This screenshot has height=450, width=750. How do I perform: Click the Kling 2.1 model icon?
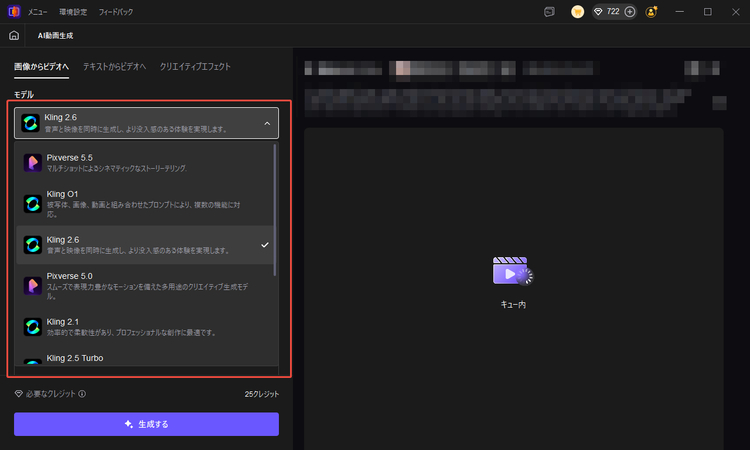pyautogui.click(x=33, y=327)
